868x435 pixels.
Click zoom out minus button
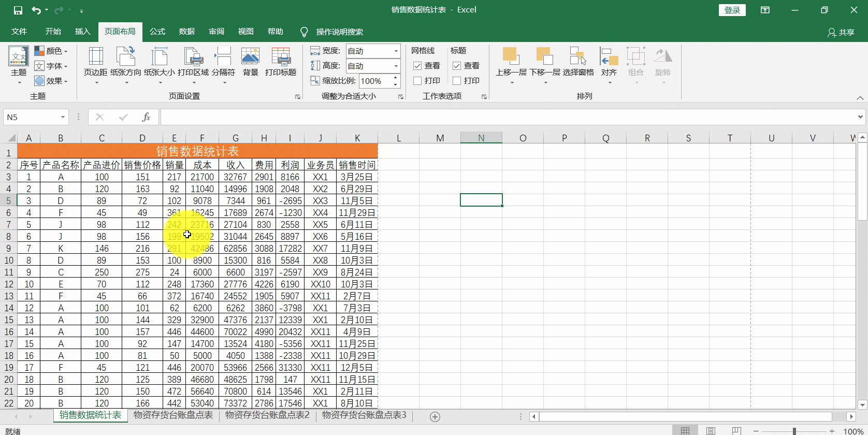tap(756, 431)
